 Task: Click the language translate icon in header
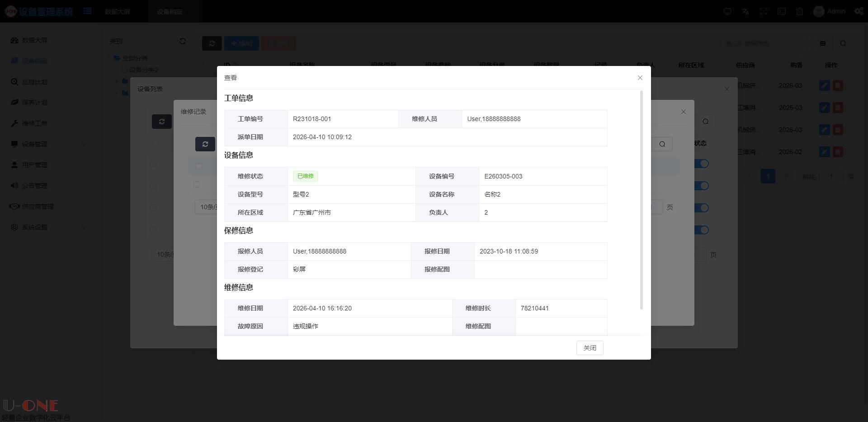745,12
